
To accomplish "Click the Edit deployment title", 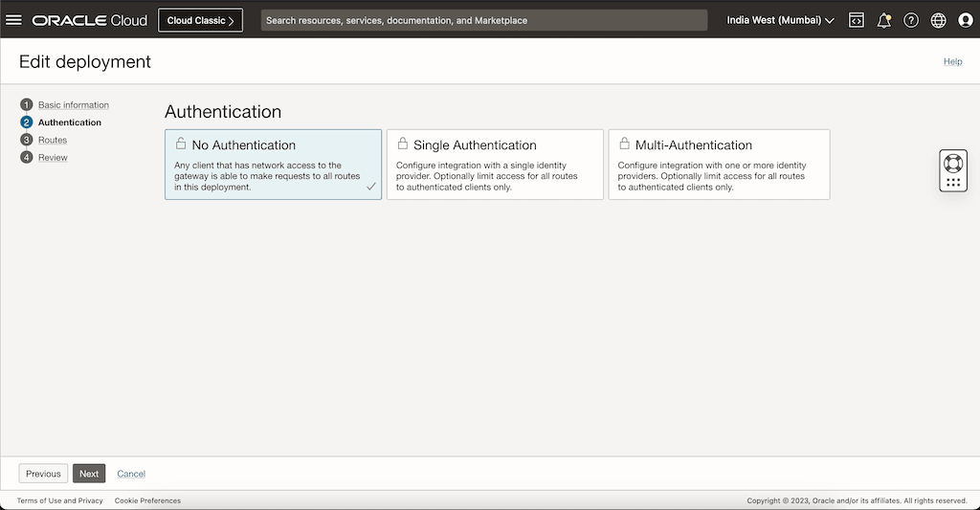I will pyautogui.click(x=85, y=61).
